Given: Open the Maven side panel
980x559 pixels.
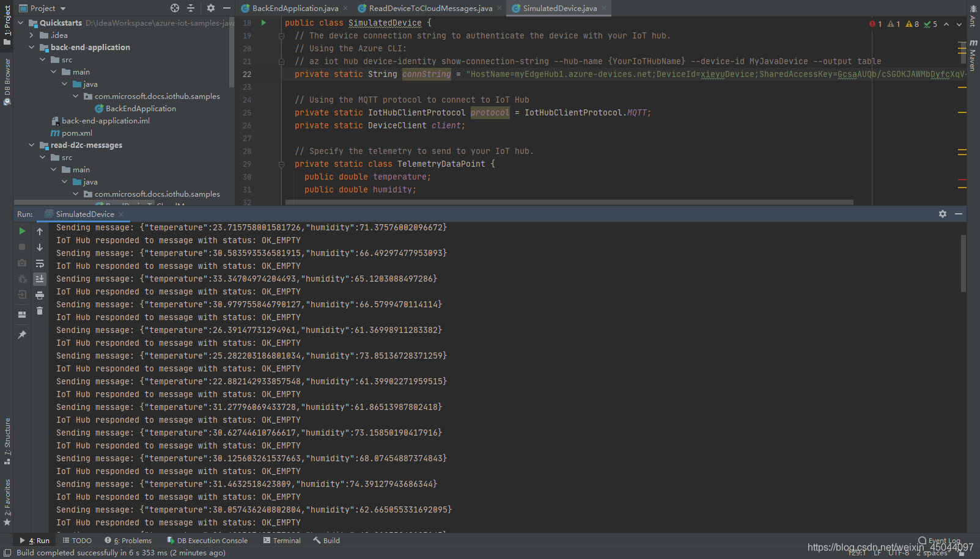Looking at the screenshot, I should click(x=973, y=55).
